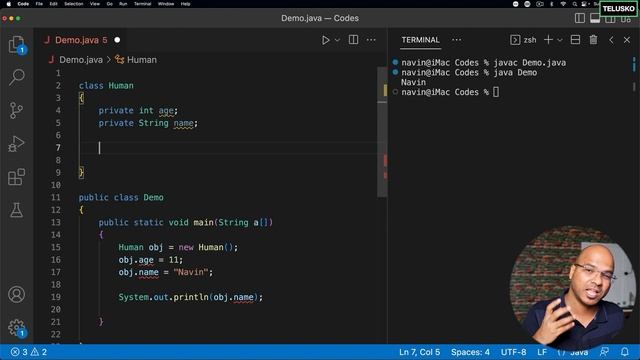This screenshot has width=640, height=360.
Task: Open editor More Actions ellipsis
Action: click(x=371, y=40)
